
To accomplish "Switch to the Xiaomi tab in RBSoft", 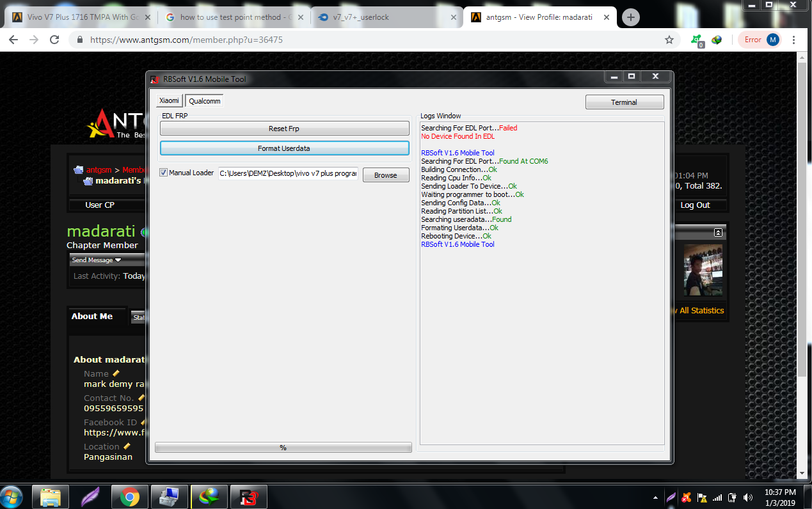I will point(170,101).
